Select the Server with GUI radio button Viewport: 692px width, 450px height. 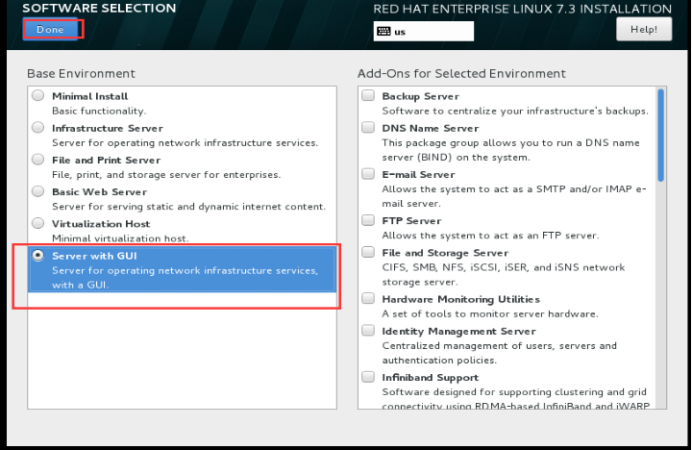(x=38, y=256)
